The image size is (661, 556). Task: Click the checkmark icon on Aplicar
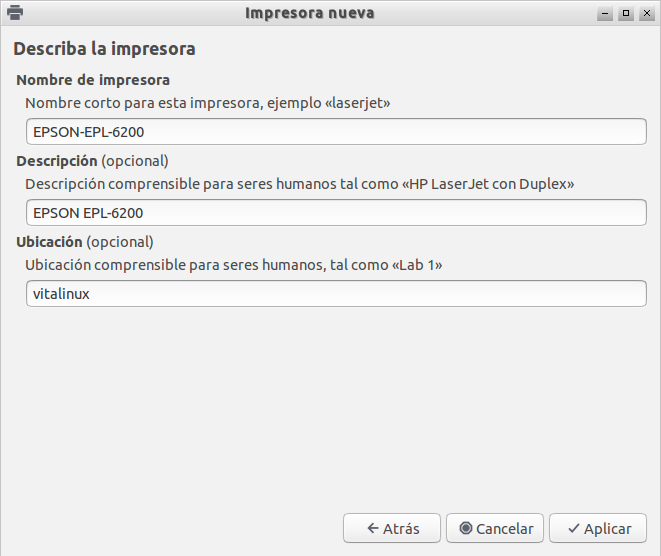pos(574,528)
